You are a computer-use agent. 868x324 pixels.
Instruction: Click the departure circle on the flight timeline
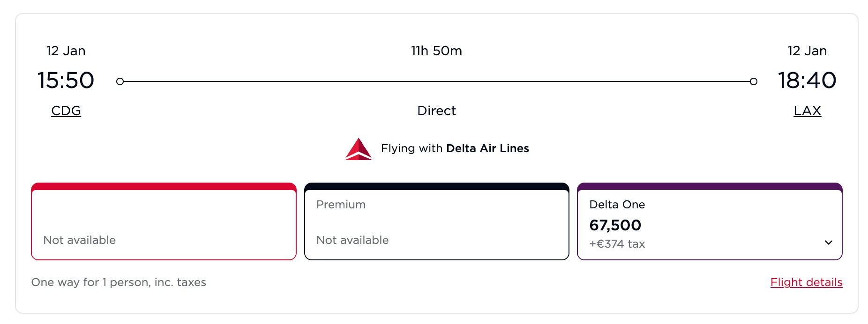120,81
